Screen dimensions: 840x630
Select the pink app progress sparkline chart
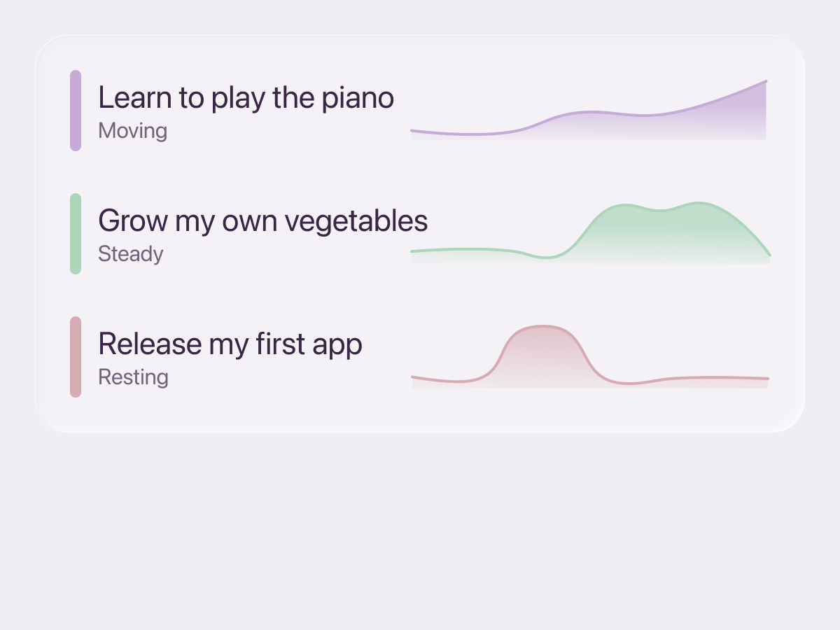(589, 356)
